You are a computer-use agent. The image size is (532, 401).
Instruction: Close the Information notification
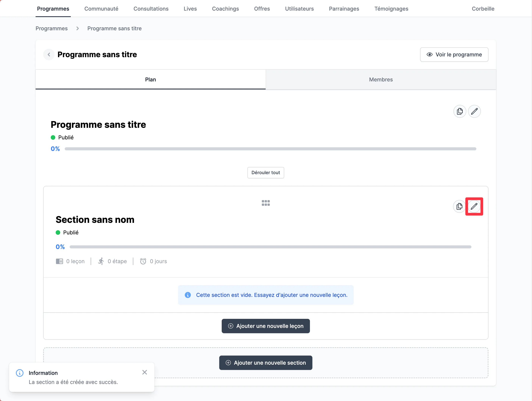[144, 372]
